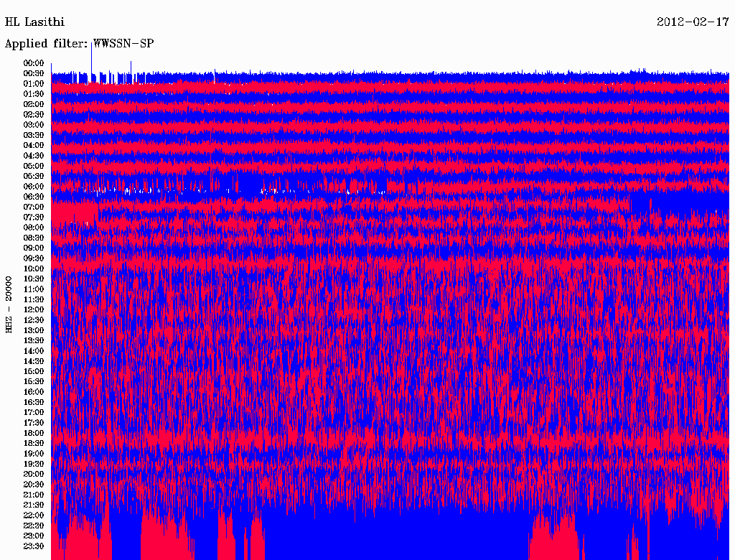Screen dimensions: 735x560
Task: Click the 11:00 time label
Action: pos(34,289)
